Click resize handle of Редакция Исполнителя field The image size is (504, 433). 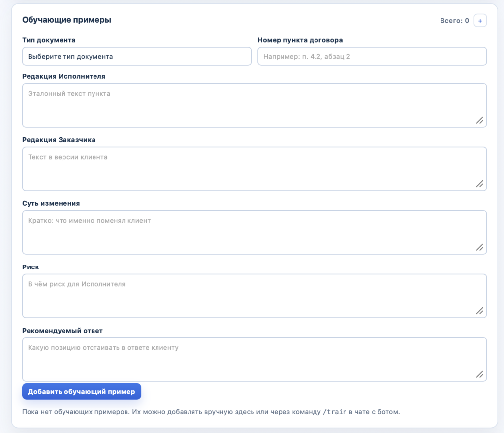coord(479,120)
